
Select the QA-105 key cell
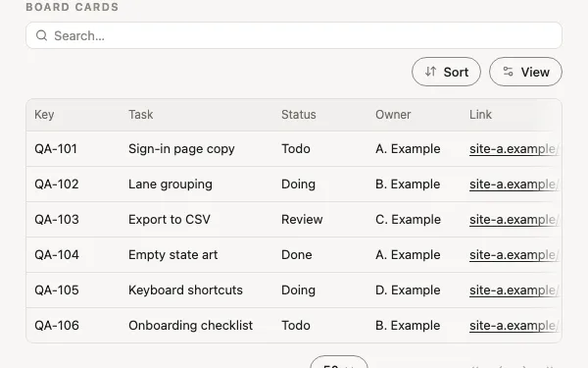click(57, 289)
